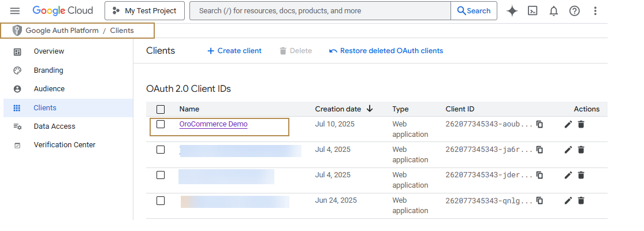The width and height of the screenshot is (644, 231).
Task: Delete the Jun 24, 2025 client
Action: click(x=580, y=200)
